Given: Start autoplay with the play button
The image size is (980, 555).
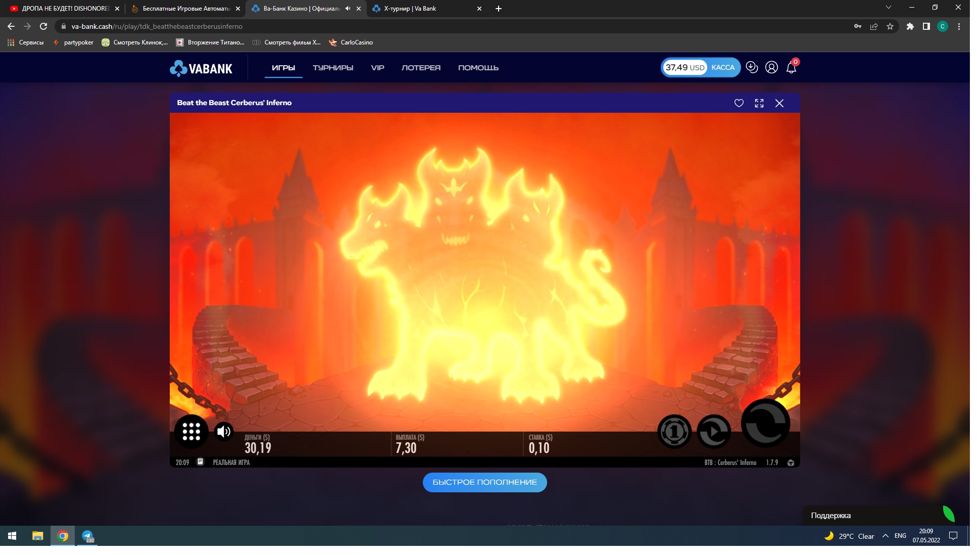Looking at the screenshot, I should [713, 431].
